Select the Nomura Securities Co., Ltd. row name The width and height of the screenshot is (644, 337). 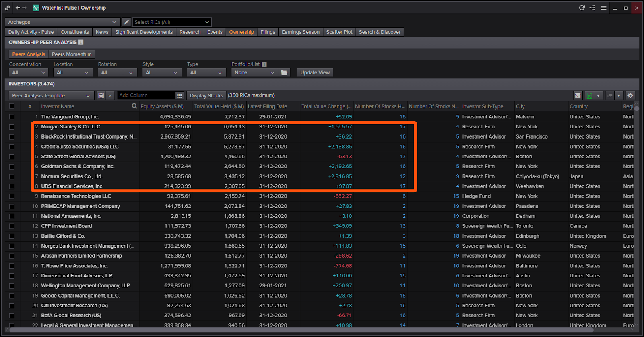tap(72, 176)
